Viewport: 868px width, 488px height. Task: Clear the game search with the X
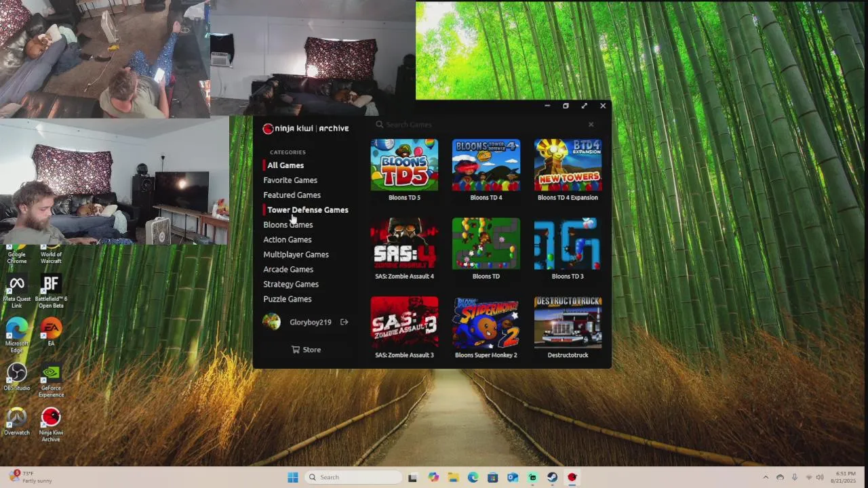[x=591, y=125]
